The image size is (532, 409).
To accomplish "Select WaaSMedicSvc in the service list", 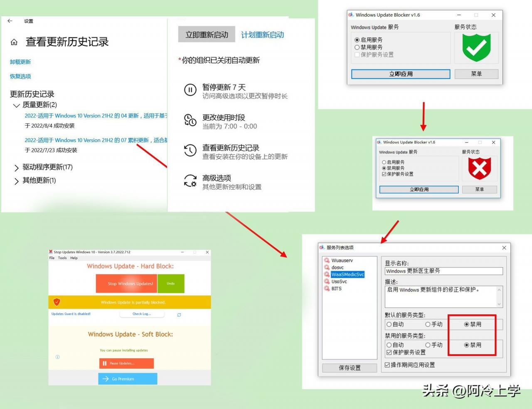I will pos(347,275).
